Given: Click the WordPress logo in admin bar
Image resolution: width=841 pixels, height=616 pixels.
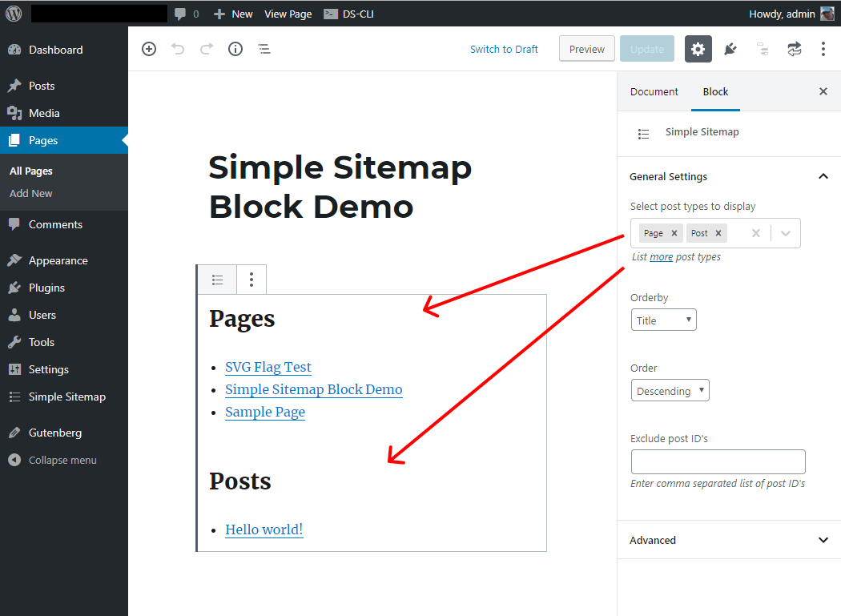Looking at the screenshot, I should (x=14, y=14).
